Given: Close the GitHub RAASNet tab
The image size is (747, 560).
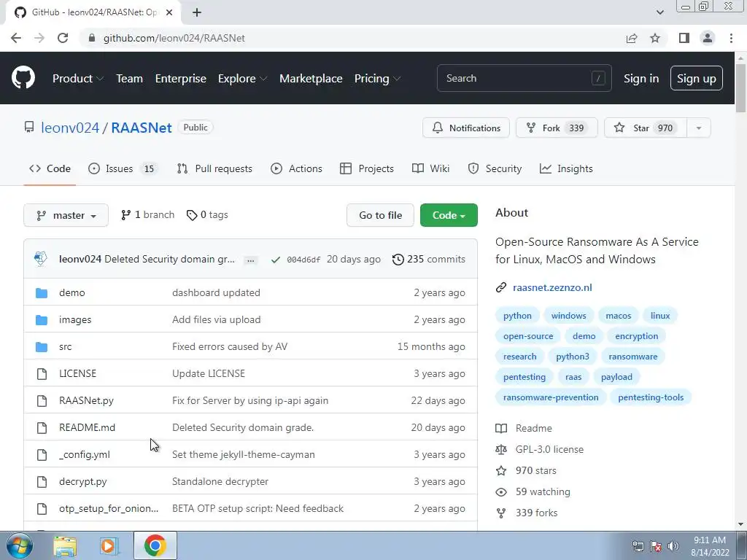Looking at the screenshot, I should (x=169, y=12).
